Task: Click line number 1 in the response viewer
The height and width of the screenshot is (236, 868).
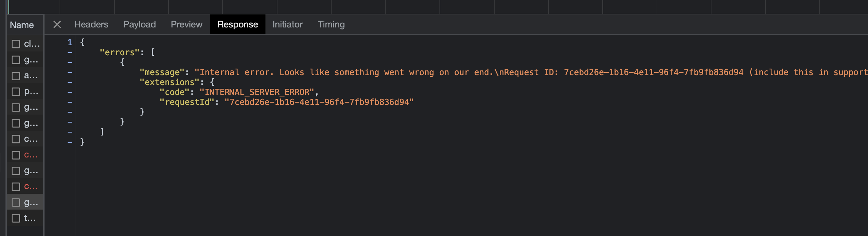Action: click(70, 43)
